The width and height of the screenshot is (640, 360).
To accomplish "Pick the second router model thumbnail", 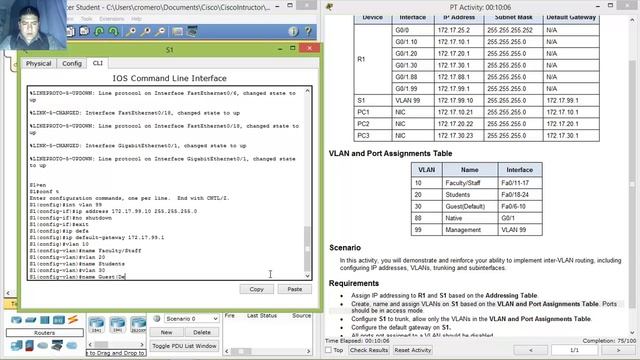I will tap(118, 324).
